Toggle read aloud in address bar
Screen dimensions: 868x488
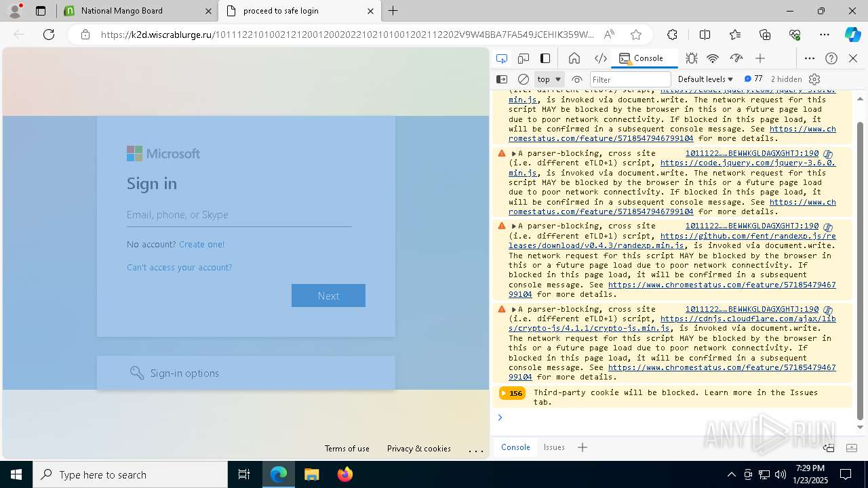pyautogui.click(x=610, y=35)
